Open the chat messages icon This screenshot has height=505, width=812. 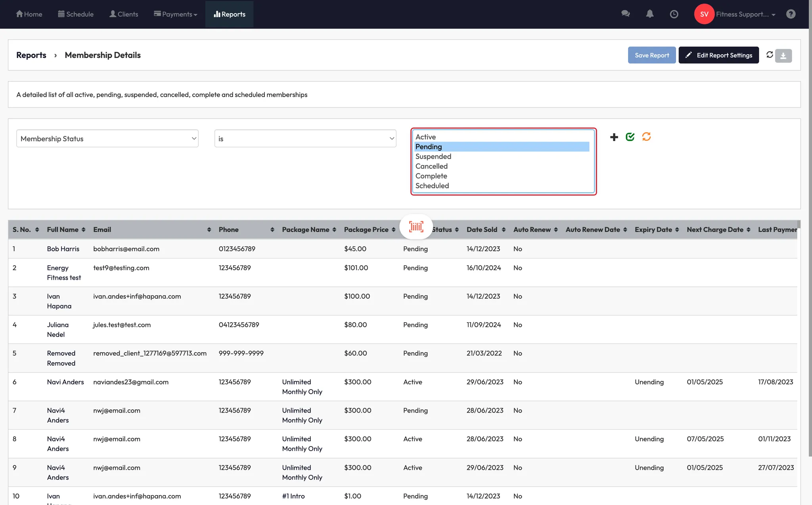pyautogui.click(x=625, y=14)
